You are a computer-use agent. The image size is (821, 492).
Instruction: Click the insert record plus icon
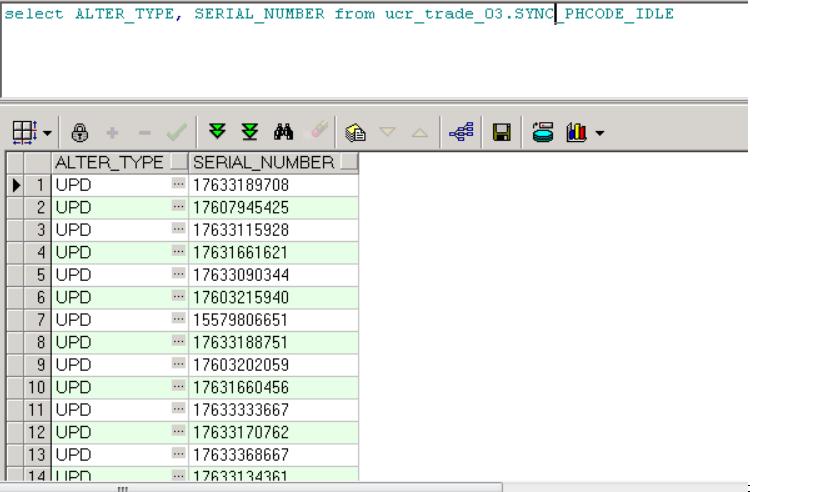point(112,133)
